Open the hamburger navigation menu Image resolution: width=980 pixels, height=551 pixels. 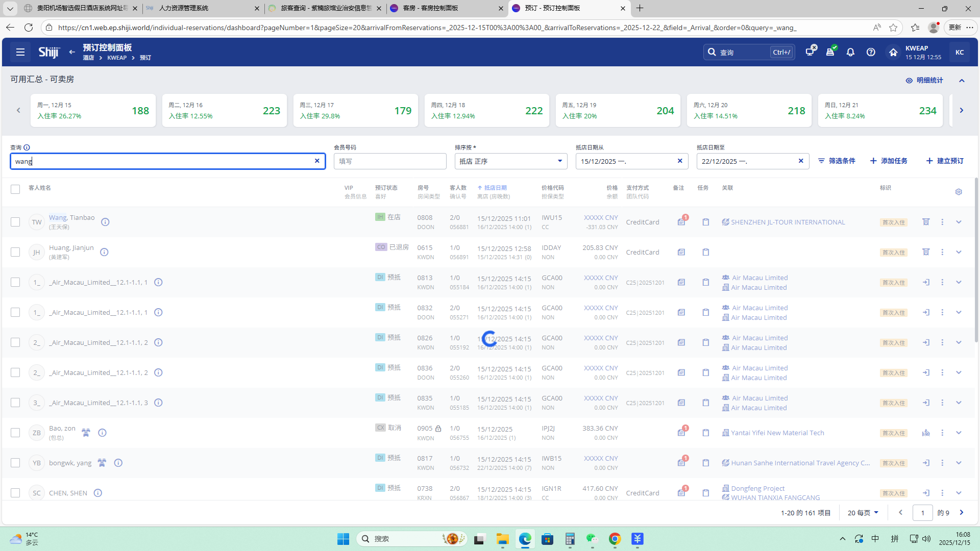point(20,52)
